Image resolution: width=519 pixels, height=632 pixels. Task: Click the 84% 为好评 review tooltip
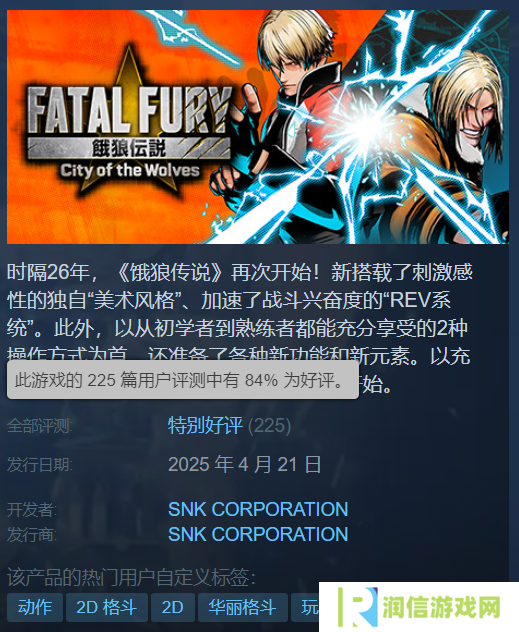point(183,380)
